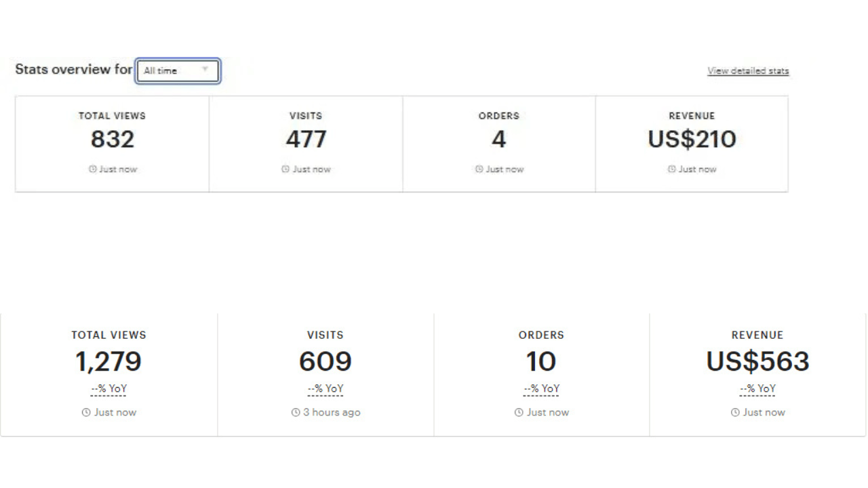The height and width of the screenshot is (488, 868).
Task: Click the clock icon under US$210 revenue
Action: point(672,169)
